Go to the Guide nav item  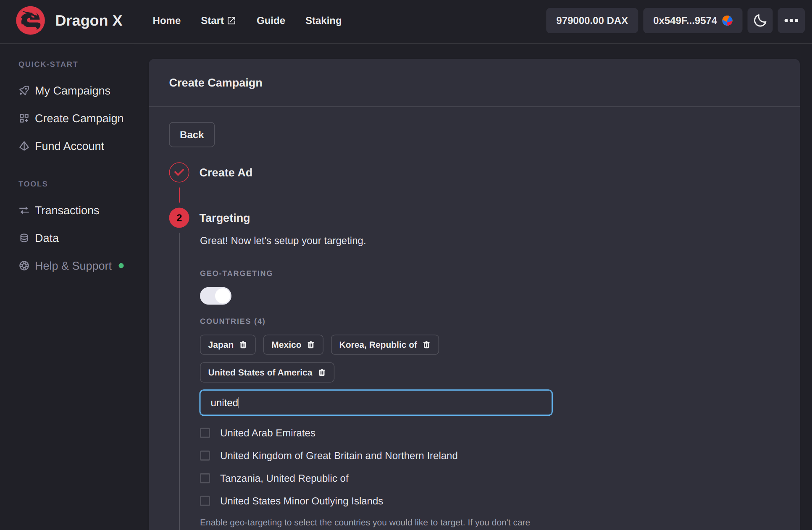[271, 21]
